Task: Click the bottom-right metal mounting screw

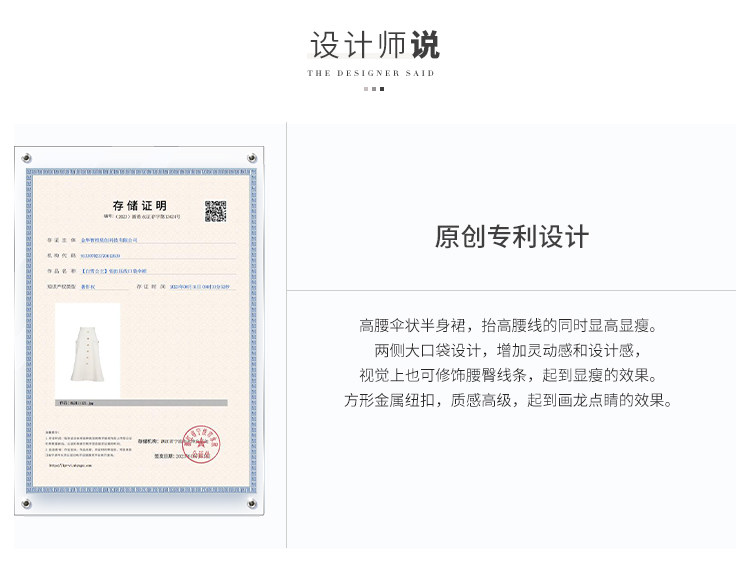Action: click(249, 504)
